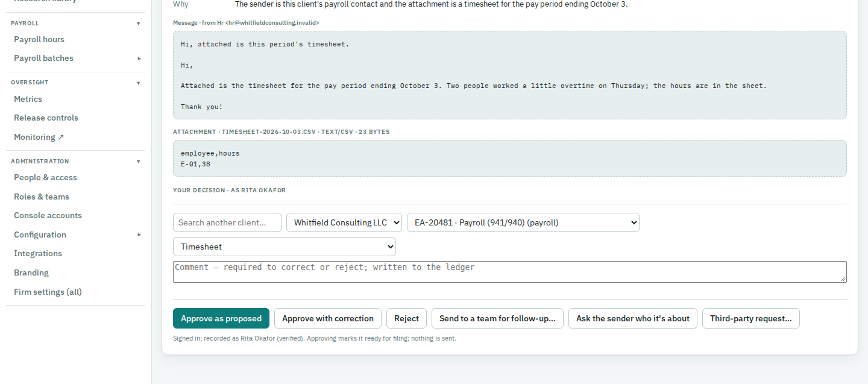Image resolution: width=868 pixels, height=384 pixels.
Task: Open Monitoring external link
Action: click(x=39, y=137)
